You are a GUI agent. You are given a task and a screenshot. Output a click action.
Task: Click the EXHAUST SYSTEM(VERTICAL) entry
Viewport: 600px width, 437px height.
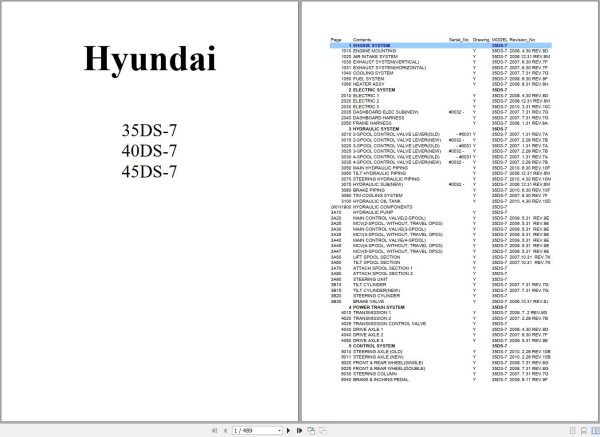386,62
